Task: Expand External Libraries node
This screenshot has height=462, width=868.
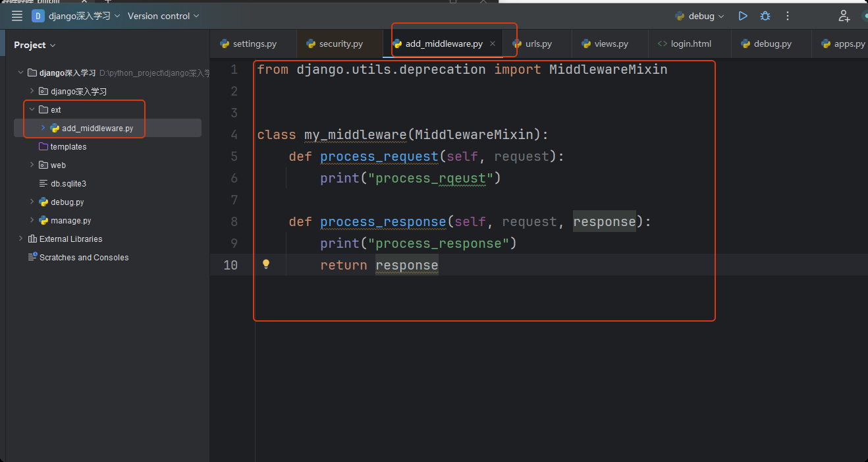Action: click(x=20, y=239)
